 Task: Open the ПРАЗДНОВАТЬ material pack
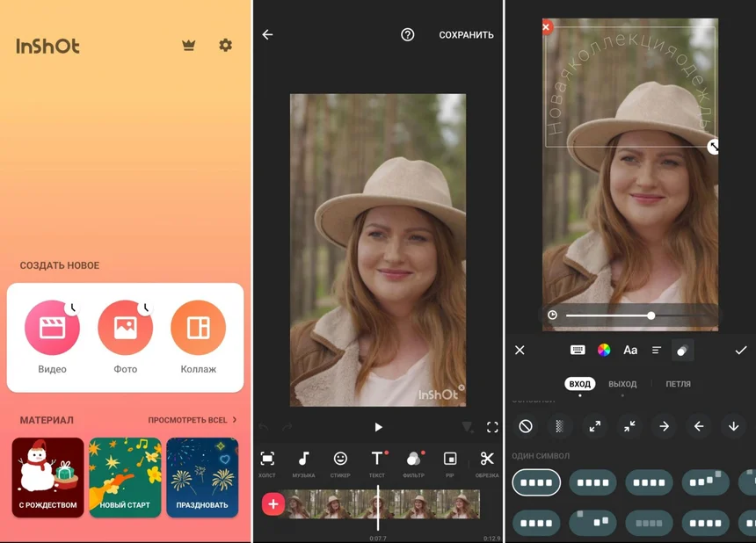(x=202, y=477)
